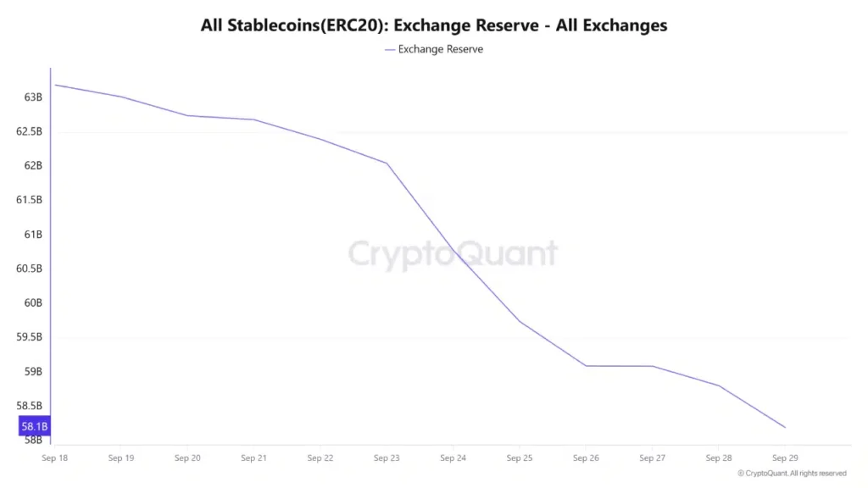Click the line's Sep 25 data point
868x488 pixels.
click(x=520, y=322)
